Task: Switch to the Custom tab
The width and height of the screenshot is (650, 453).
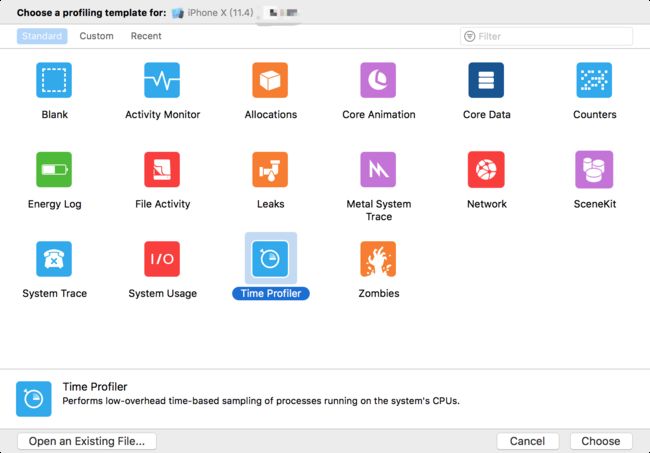Action: click(x=97, y=36)
